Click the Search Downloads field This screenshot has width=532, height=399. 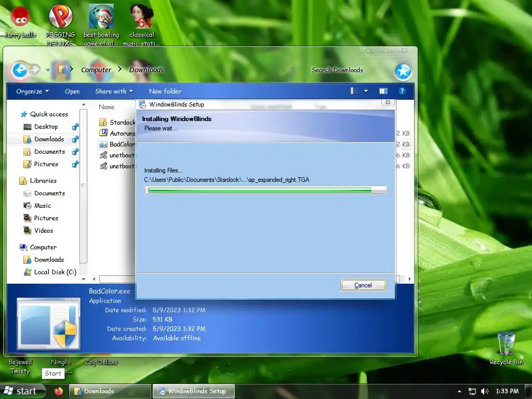click(337, 70)
